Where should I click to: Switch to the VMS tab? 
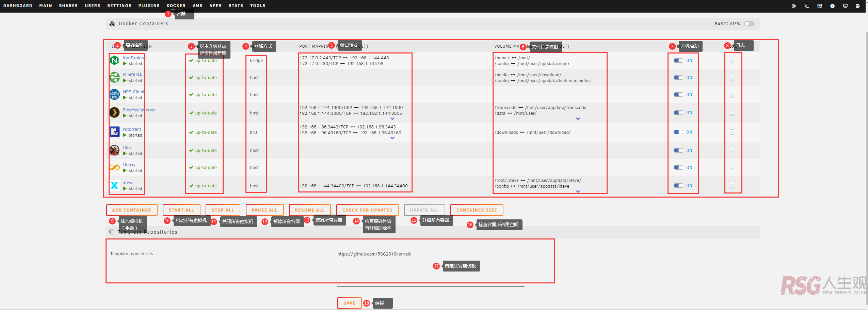197,5
